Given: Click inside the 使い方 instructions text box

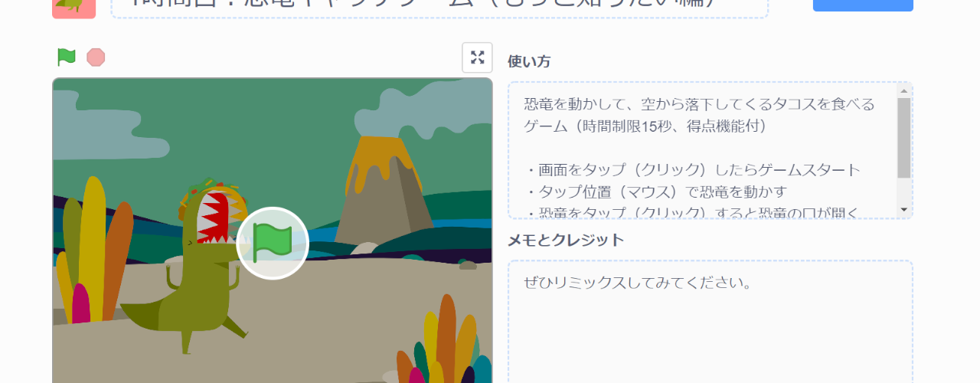Looking at the screenshot, I should coord(703,150).
